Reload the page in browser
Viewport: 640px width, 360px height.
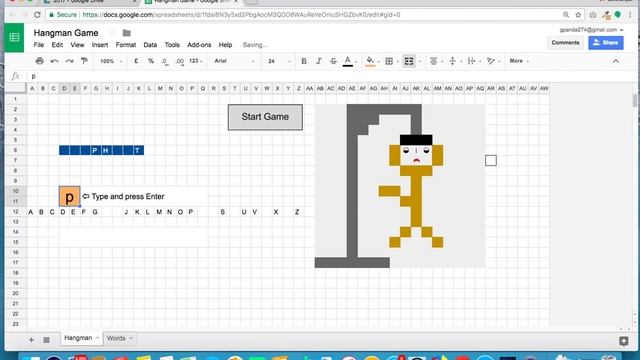click(x=37, y=15)
